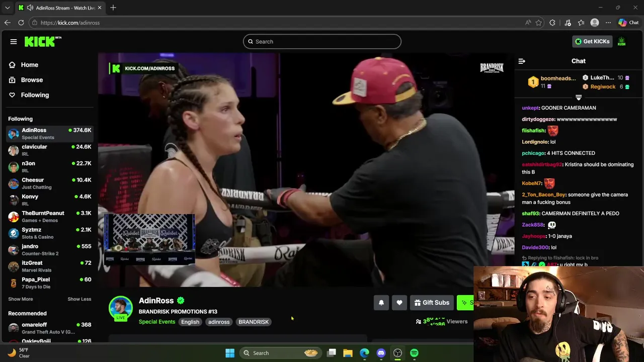This screenshot has width=644, height=362.
Task: Open media control music icon in toolbar
Action: [568, 23]
